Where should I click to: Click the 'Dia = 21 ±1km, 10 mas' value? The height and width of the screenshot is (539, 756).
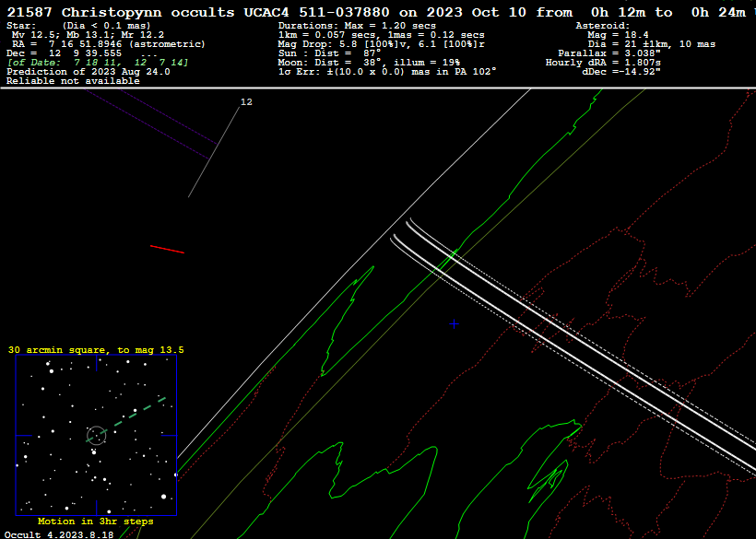coord(652,44)
